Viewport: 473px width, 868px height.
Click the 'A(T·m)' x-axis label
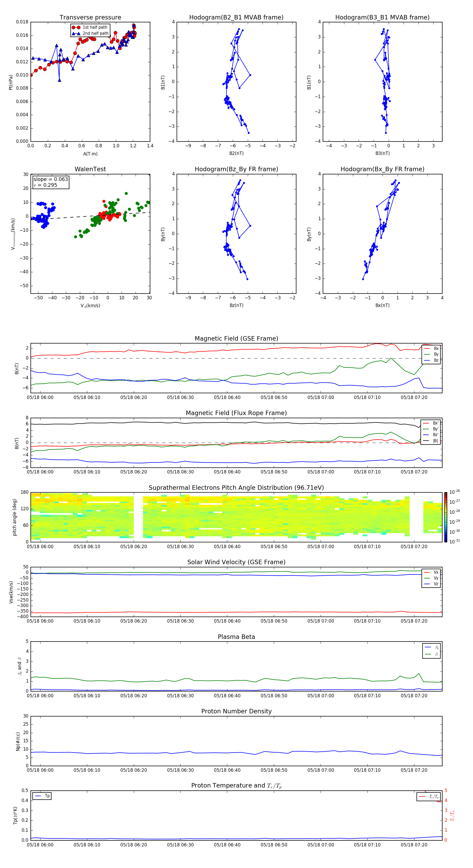90,154
